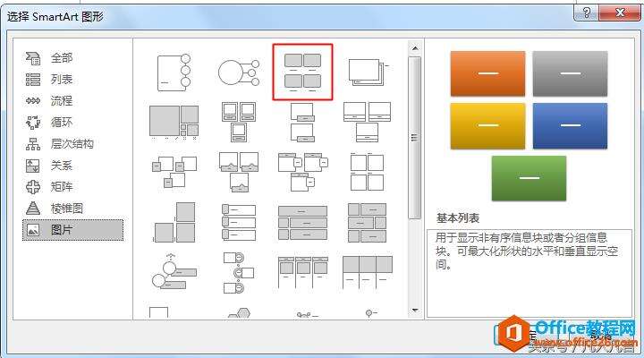
Task: Click the blue block in the preview
Action: click(570, 126)
